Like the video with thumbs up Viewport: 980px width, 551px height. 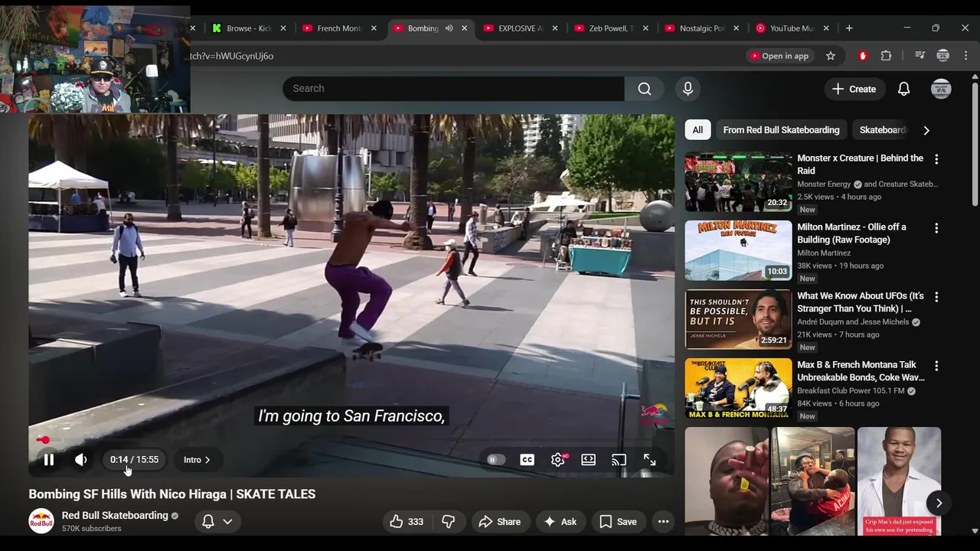click(x=407, y=522)
